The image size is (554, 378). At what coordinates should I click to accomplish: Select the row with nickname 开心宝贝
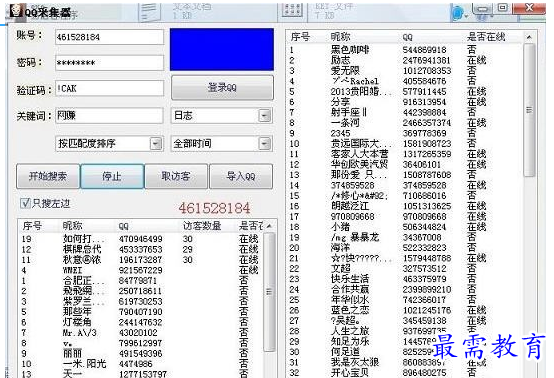(x=405, y=372)
